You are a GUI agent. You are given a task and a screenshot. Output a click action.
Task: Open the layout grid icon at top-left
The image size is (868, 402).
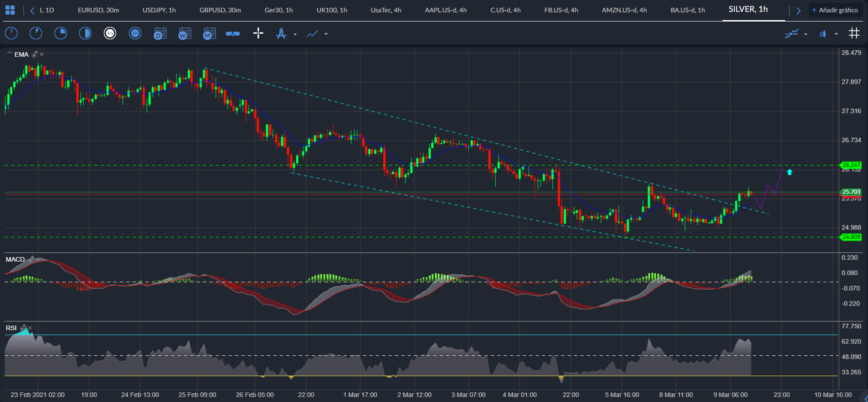[x=10, y=10]
